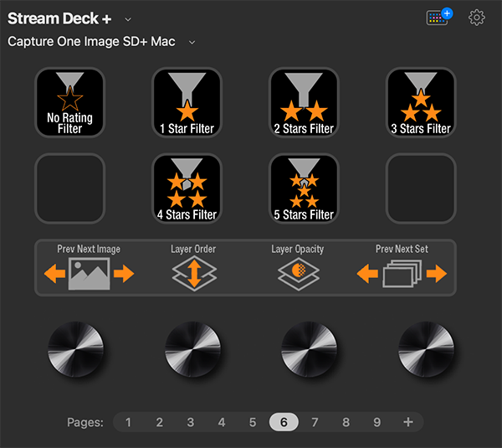Switch to page 3
502x448 pixels.
tap(191, 422)
